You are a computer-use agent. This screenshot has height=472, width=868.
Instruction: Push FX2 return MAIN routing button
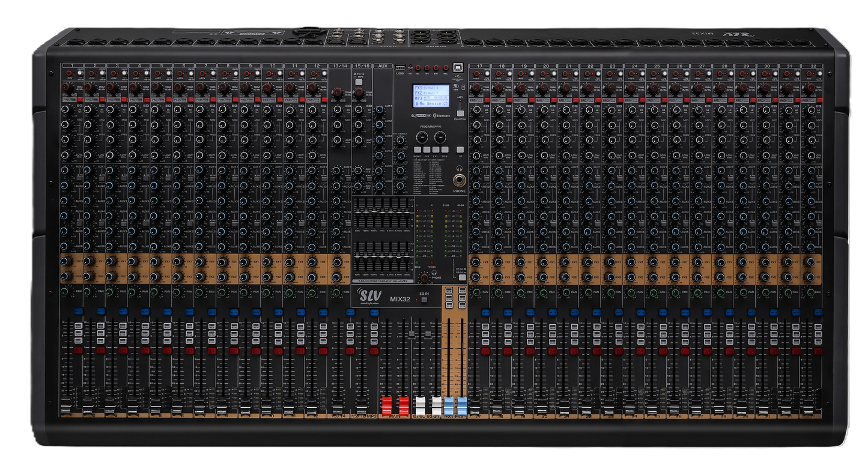[x=462, y=290]
